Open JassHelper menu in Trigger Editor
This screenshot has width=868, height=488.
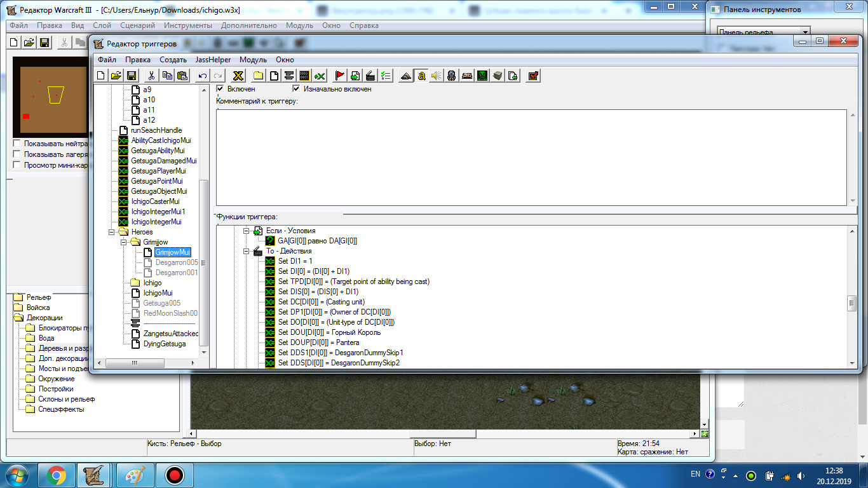click(x=213, y=60)
